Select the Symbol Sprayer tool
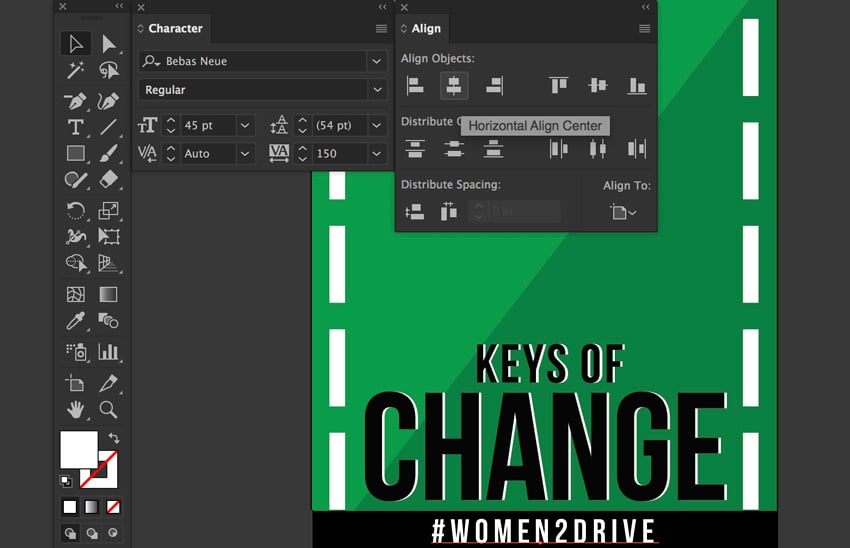 75,352
